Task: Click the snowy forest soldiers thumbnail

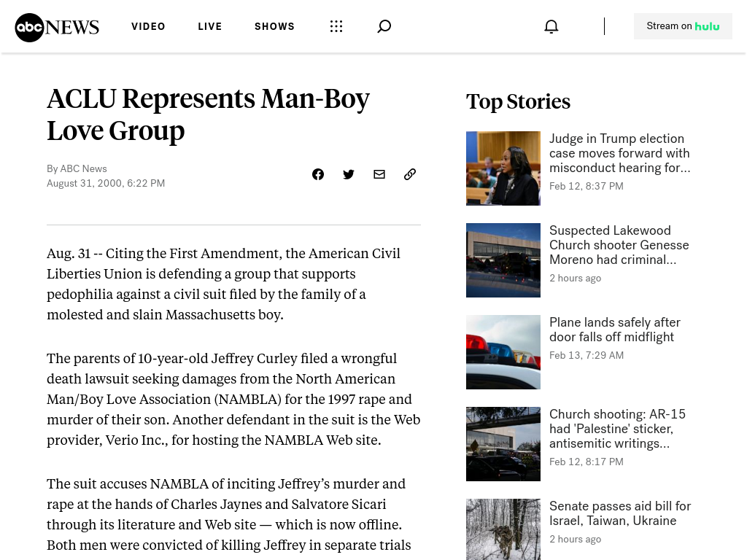Action: [503, 529]
